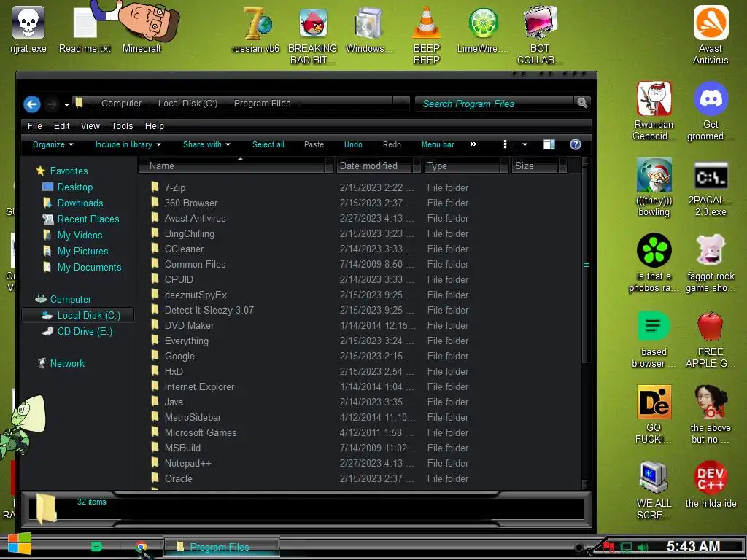Open the File menu

coord(35,126)
